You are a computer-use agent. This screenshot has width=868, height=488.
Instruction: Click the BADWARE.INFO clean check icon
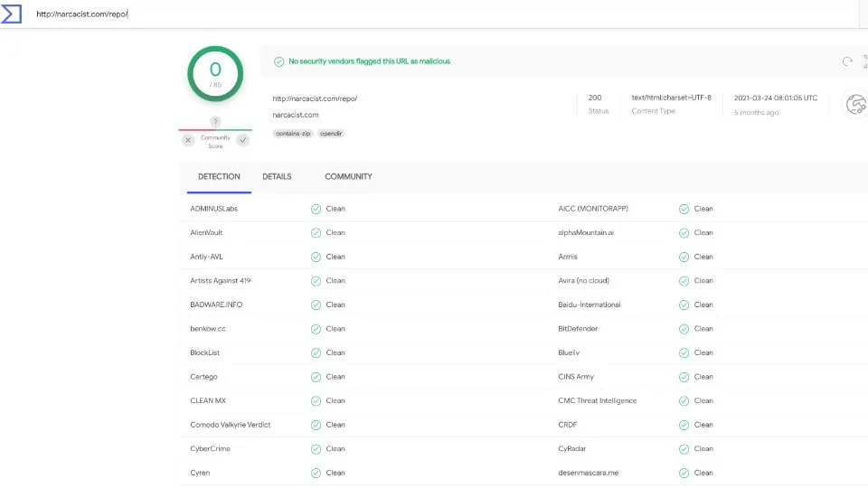[316, 305]
